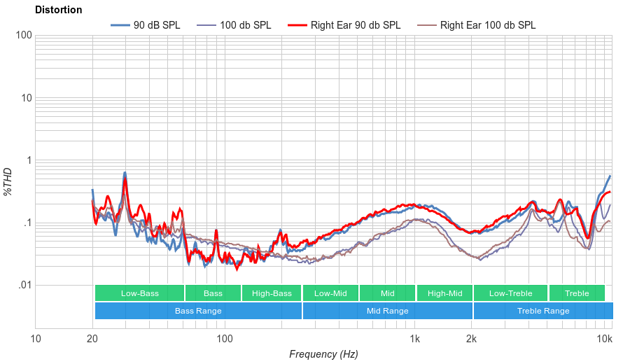
Task: Click the blue Treble Range bar
Action: pyautogui.click(x=542, y=311)
